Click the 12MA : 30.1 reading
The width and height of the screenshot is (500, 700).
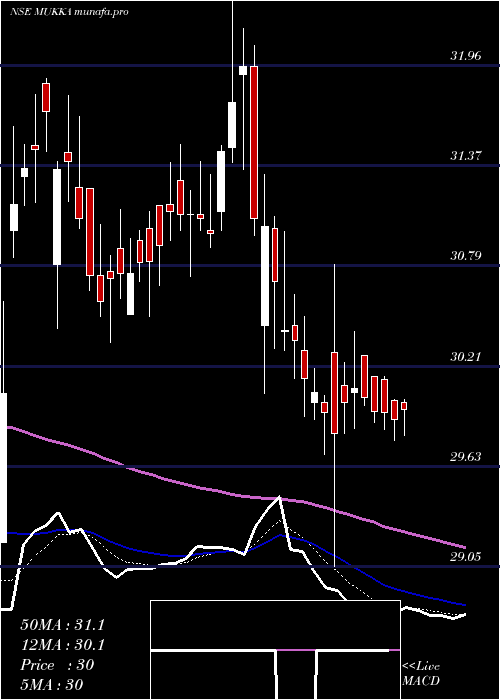[x=62, y=645]
